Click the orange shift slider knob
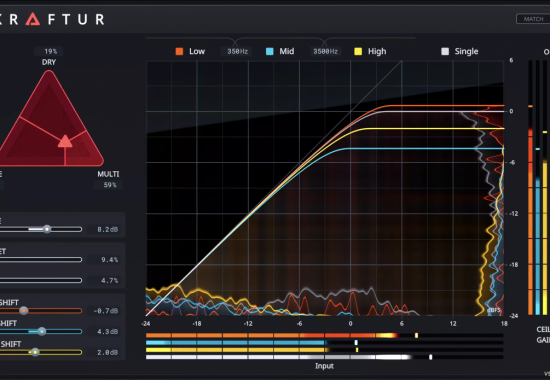550x380 pixels. pyautogui.click(x=24, y=311)
